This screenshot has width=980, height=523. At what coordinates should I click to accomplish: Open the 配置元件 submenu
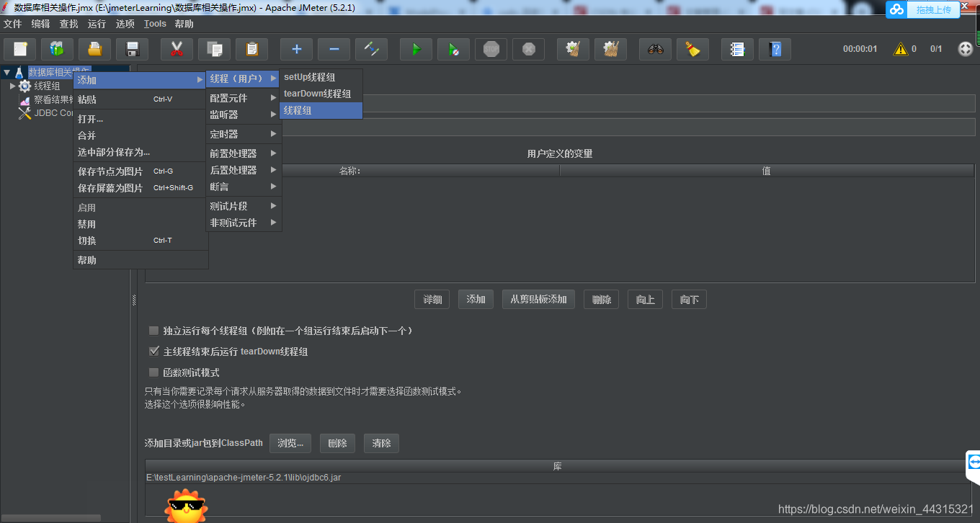click(x=244, y=98)
